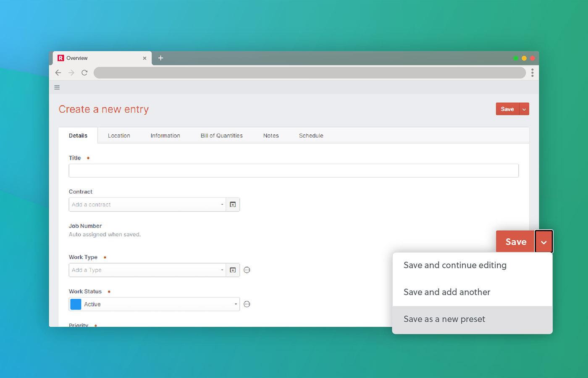Click the large red Save button

click(515, 241)
